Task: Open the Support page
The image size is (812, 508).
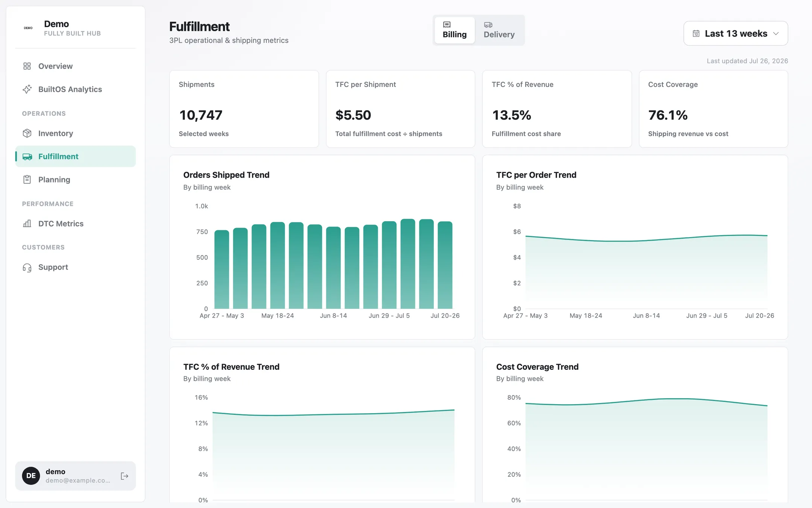Action: point(75,267)
